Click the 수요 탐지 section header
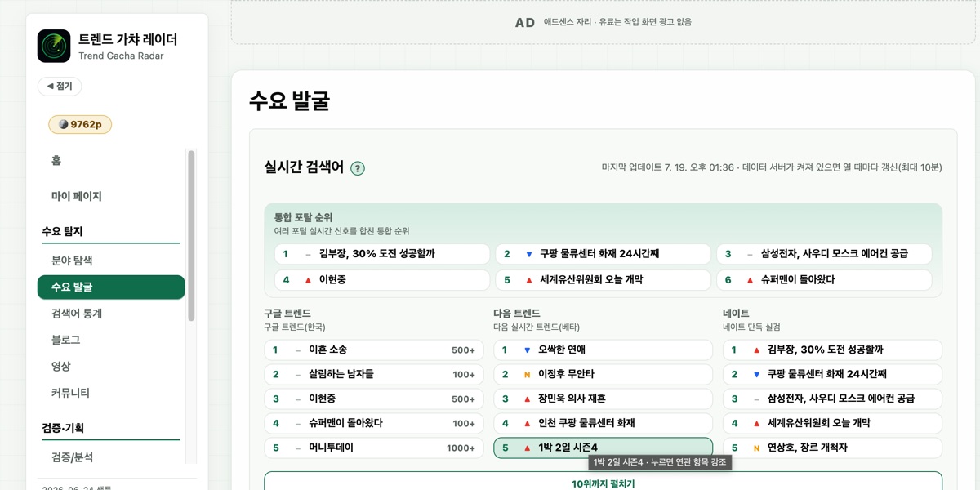 [63, 232]
